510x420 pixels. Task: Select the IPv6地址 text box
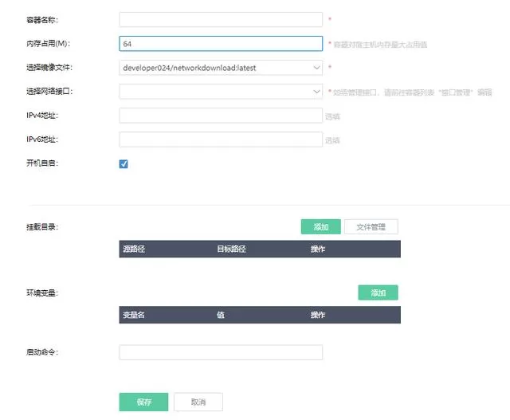tap(221, 139)
